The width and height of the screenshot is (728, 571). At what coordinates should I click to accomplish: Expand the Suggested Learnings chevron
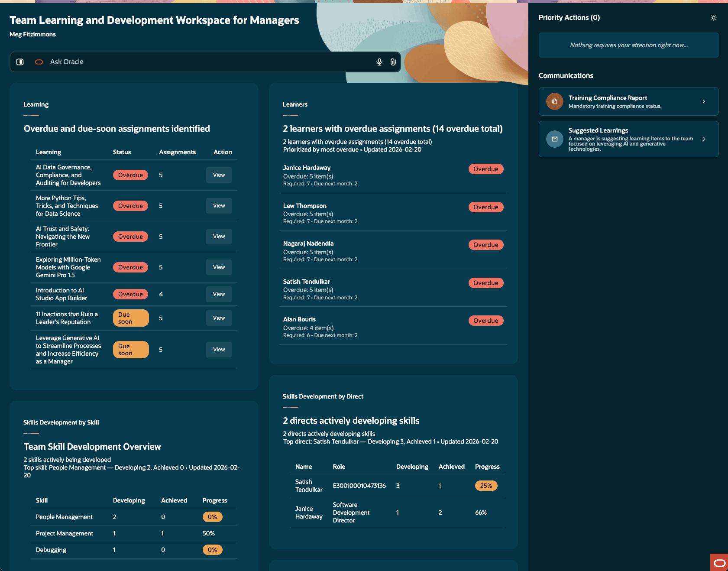[703, 139]
